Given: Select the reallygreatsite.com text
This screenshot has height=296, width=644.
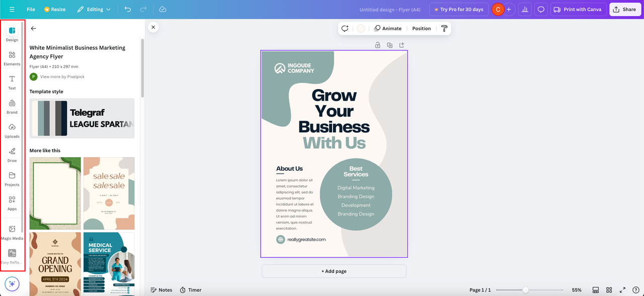Looking at the screenshot, I should tap(306, 240).
